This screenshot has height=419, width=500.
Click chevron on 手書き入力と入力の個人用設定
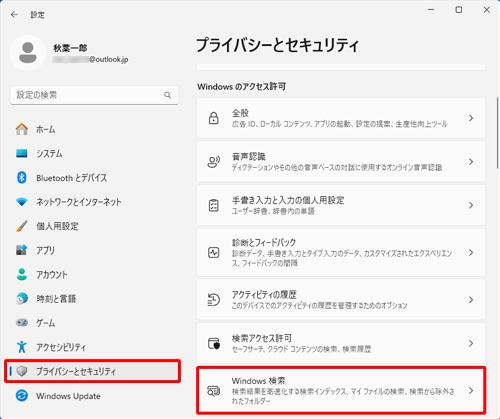(471, 205)
